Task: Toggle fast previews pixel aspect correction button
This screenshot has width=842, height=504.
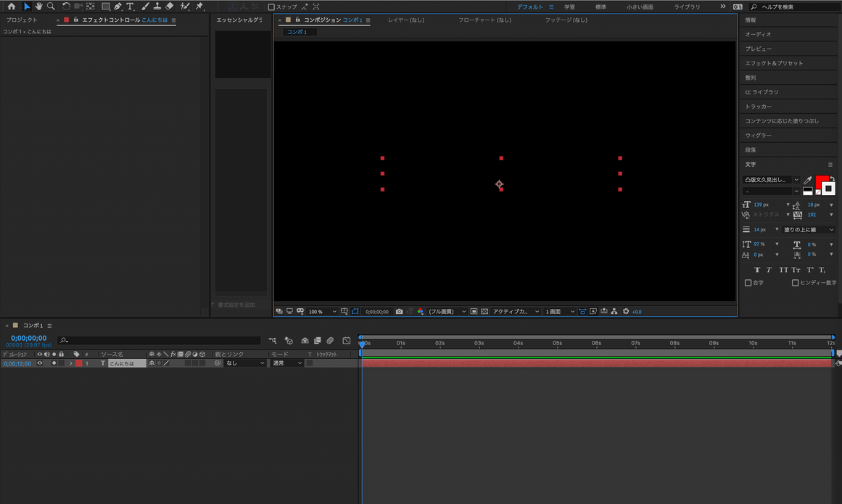Action: coord(582,311)
